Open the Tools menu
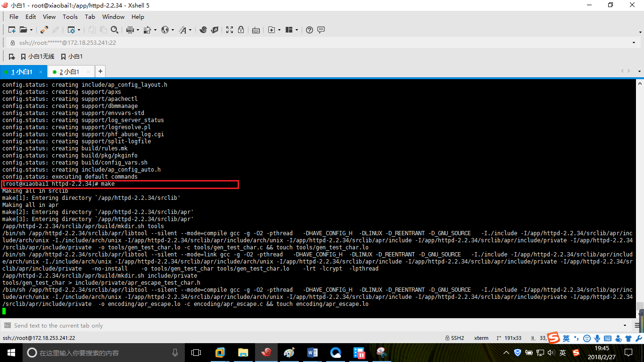This screenshot has height=362, width=644. (x=70, y=16)
